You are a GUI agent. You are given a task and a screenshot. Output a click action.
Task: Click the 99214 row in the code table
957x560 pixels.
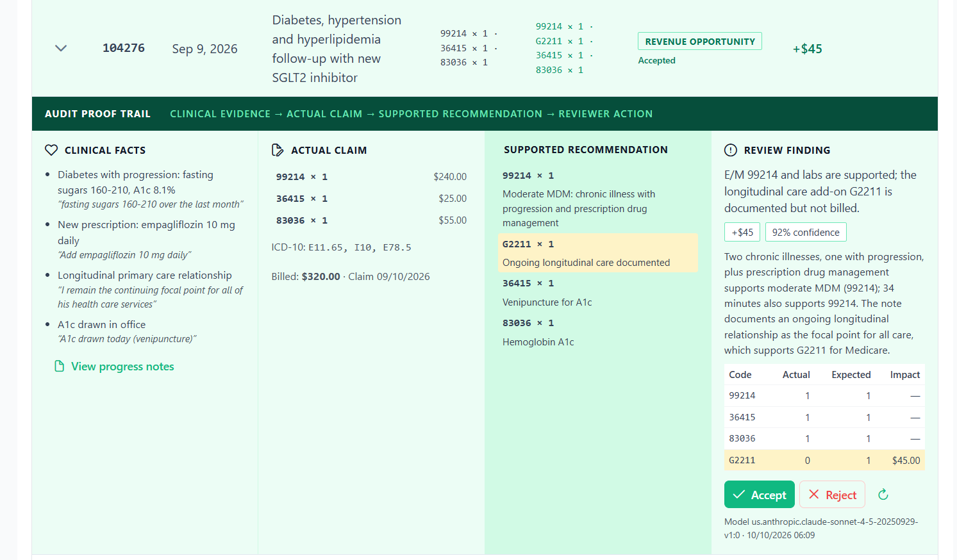coord(824,396)
